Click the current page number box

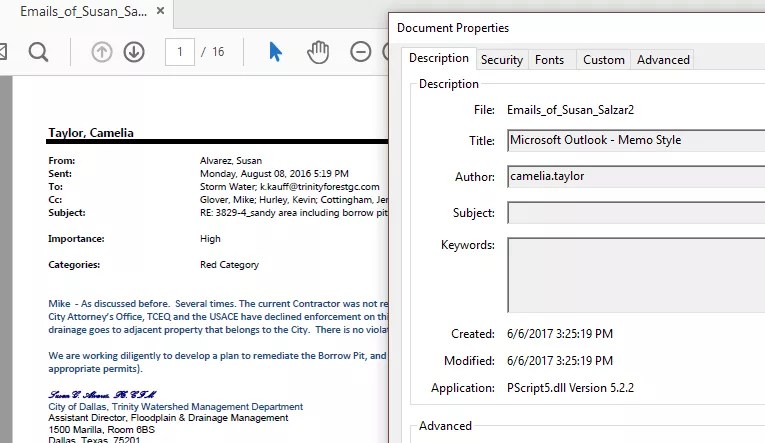tap(179, 52)
